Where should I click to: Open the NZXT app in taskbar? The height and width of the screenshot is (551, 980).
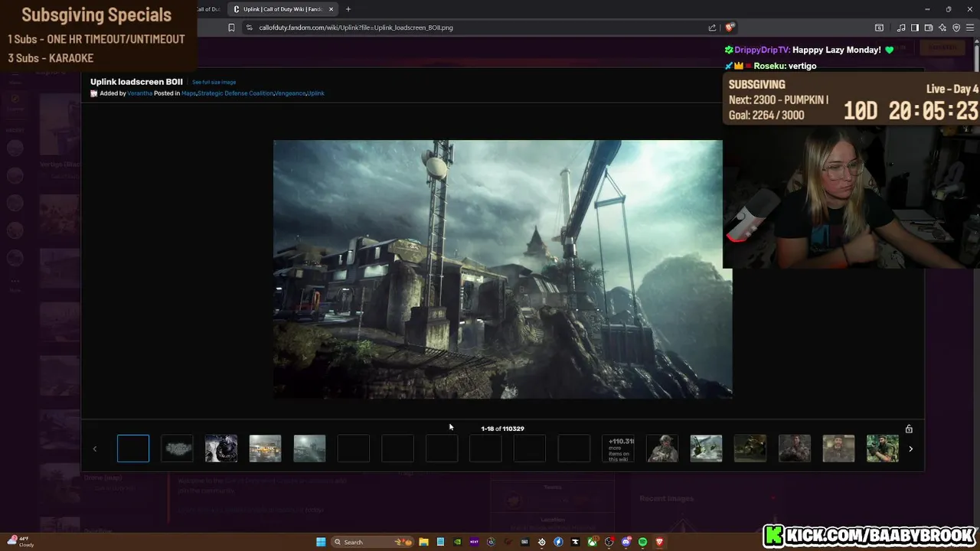click(x=474, y=542)
